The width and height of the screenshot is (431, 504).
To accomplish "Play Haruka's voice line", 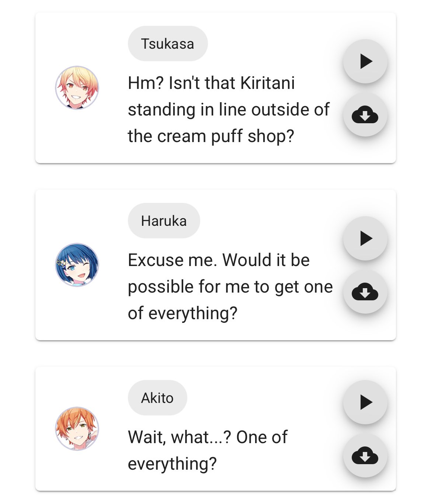I will [x=365, y=238].
